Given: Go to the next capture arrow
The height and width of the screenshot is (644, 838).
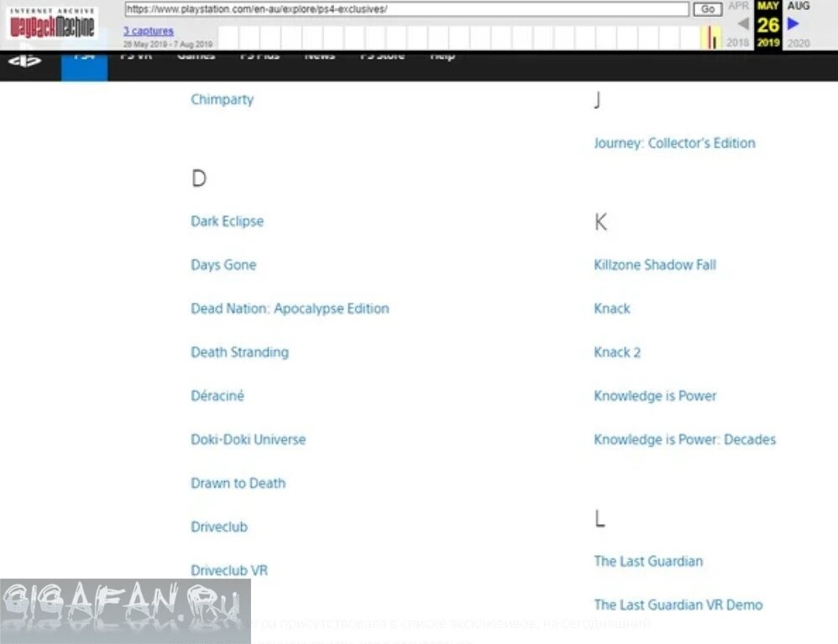Looking at the screenshot, I should (793, 24).
